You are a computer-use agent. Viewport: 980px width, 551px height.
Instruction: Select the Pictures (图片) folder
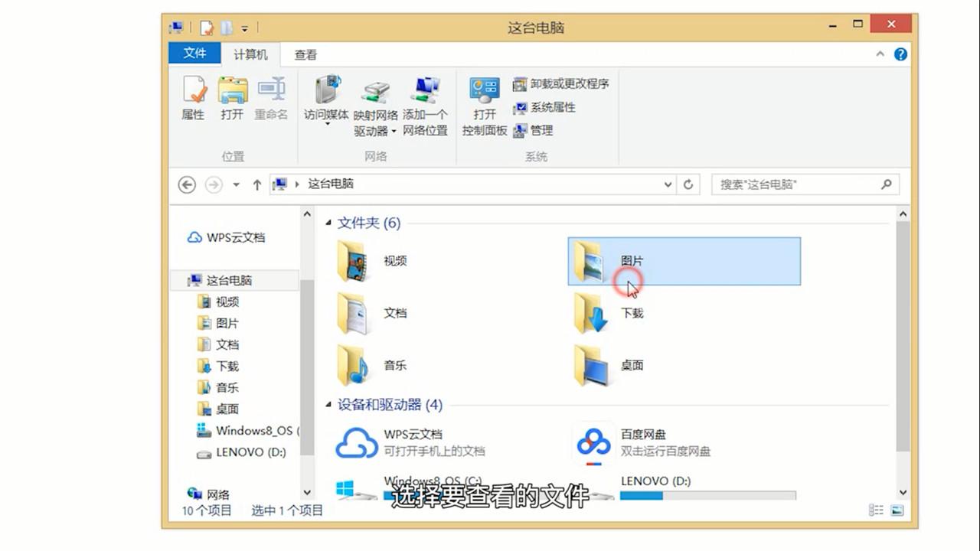(x=684, y=261)
